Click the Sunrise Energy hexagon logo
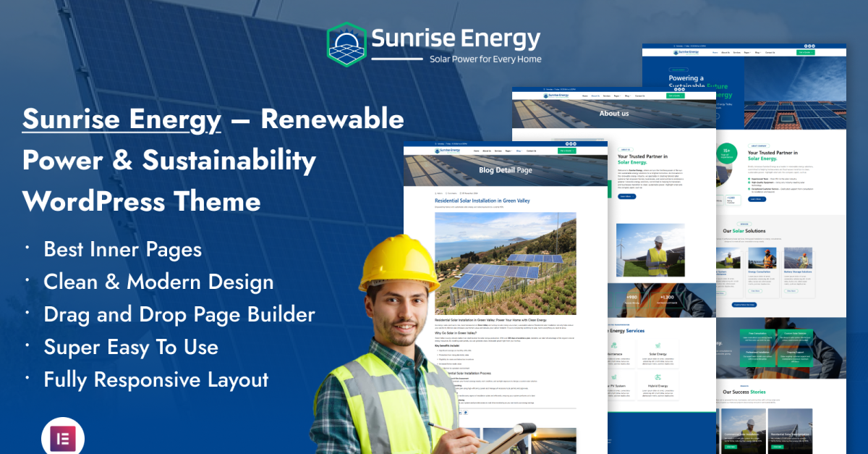Viewport: 868px width, 454px height. (x=346, y=45)
